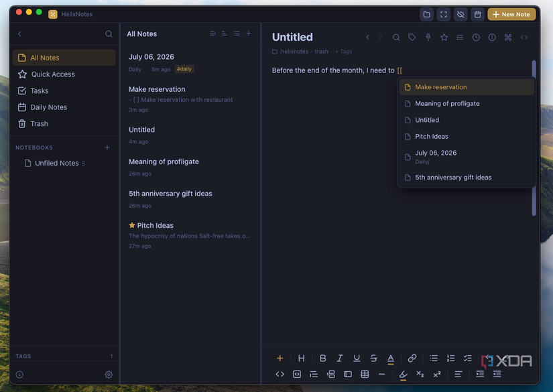
Task: Toggle source view with the angle-brackets header icon
Action: [x=524, y=38]
